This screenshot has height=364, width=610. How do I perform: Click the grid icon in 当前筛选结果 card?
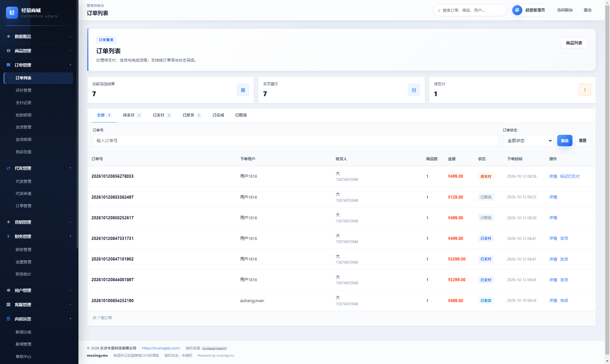point(243,90)
